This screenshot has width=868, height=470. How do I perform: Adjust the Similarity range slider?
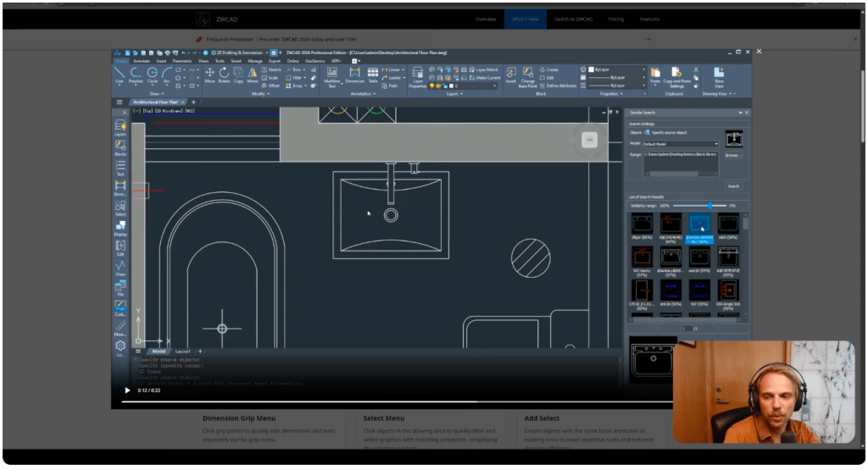(x=709, y=206)
